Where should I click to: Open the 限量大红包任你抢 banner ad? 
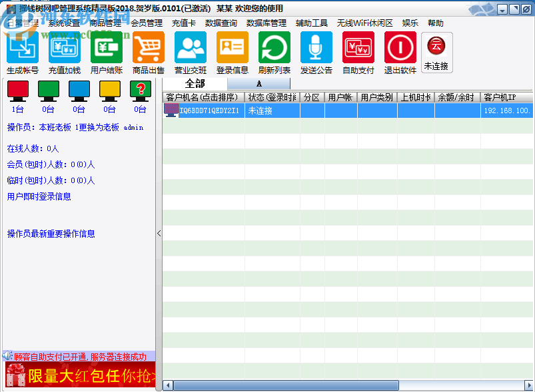click(81, 375)
